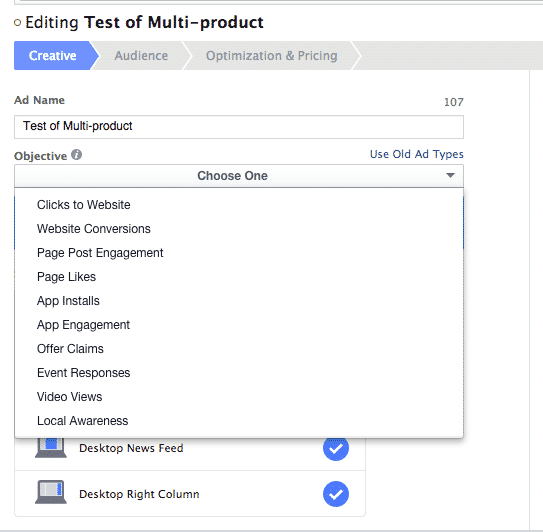Click the Use Old Ad Types link

click(x=417, y=154)
